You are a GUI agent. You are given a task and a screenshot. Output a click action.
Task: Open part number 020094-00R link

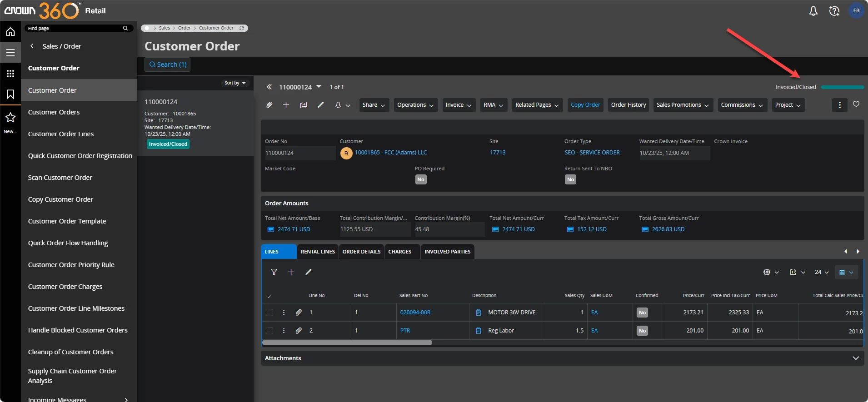pos(415,313)
